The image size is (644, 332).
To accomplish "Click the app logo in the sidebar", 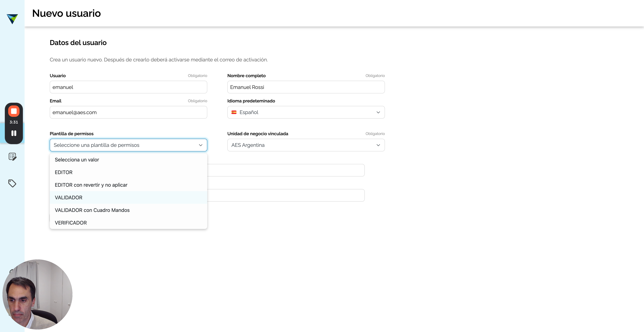I will click(12, 19).
